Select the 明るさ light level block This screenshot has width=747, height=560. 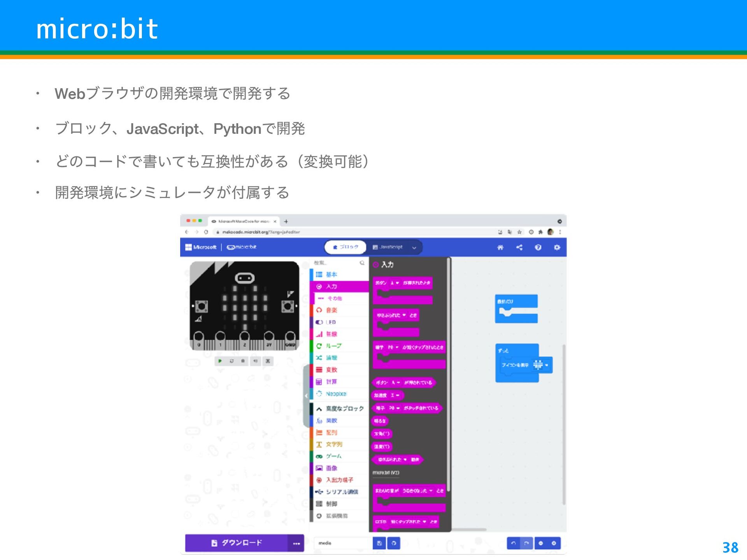380,421
